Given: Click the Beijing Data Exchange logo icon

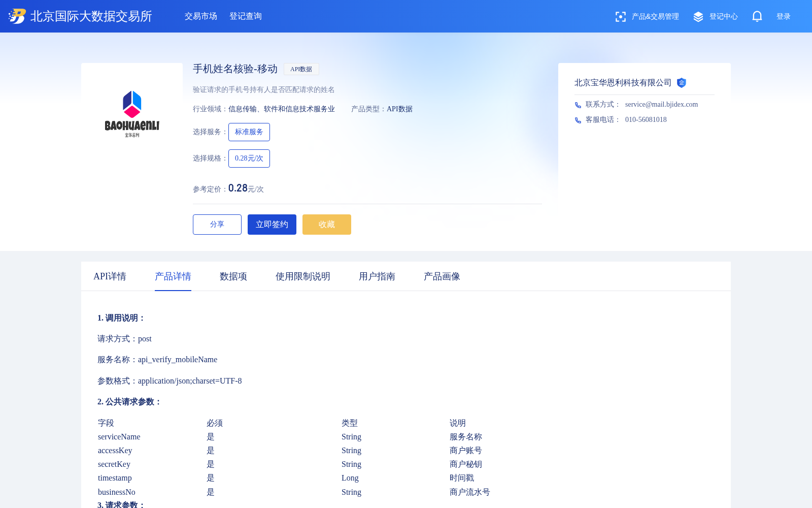Looking at the screenshot, I should (x=17, y=16).
